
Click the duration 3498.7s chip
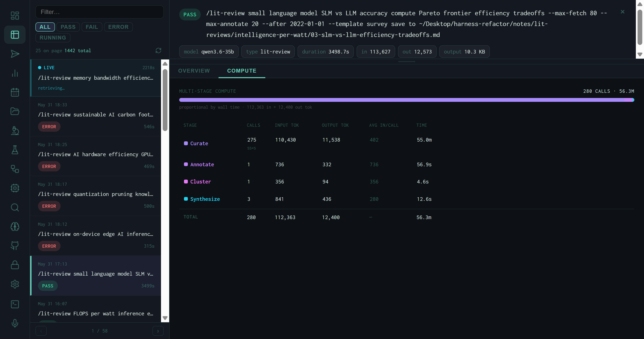[x=325, y=52]
